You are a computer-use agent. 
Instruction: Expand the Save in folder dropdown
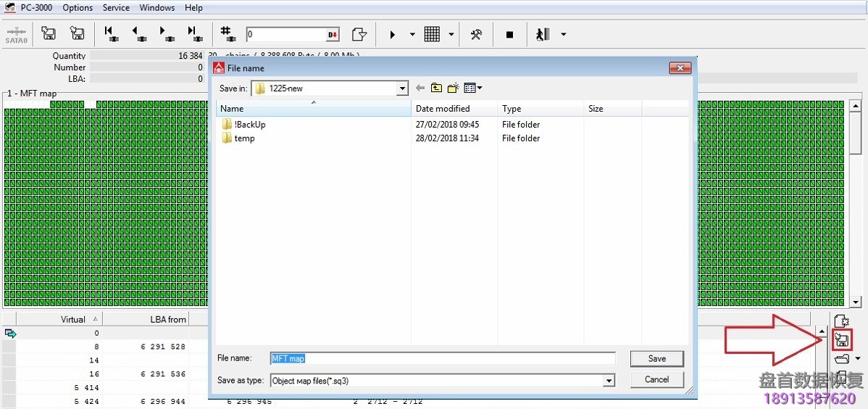[x=402, y=88]
